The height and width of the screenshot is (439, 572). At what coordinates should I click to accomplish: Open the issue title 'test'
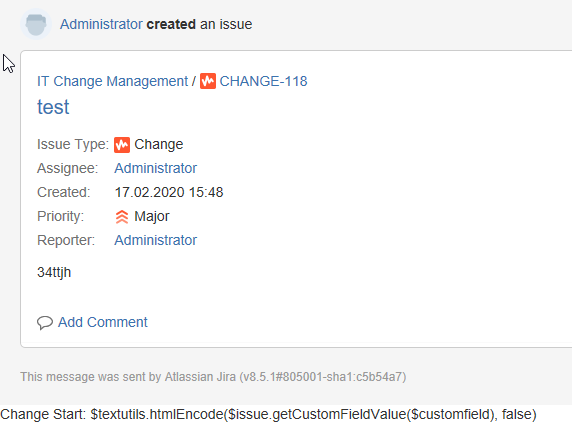click(53, 107)
